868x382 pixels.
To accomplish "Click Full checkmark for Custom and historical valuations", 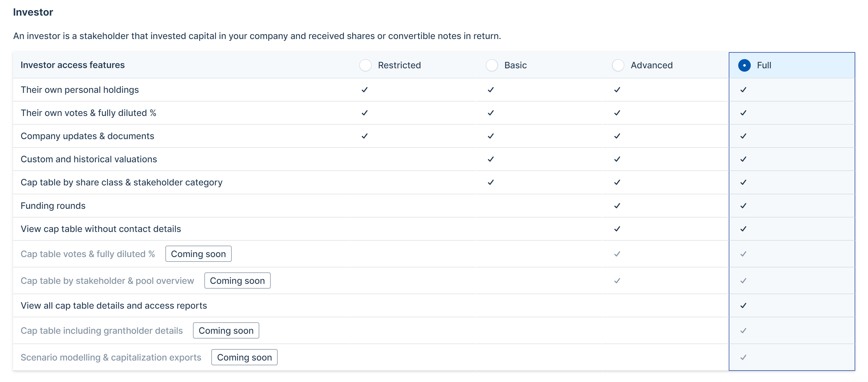I will (744, 159).
